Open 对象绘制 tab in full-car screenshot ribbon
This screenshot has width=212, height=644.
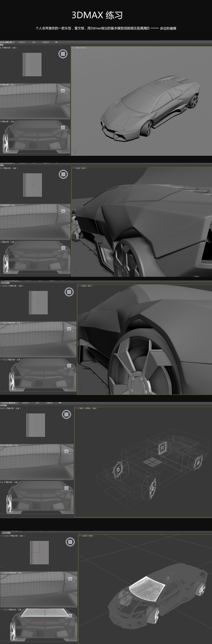tap(46, 42)
